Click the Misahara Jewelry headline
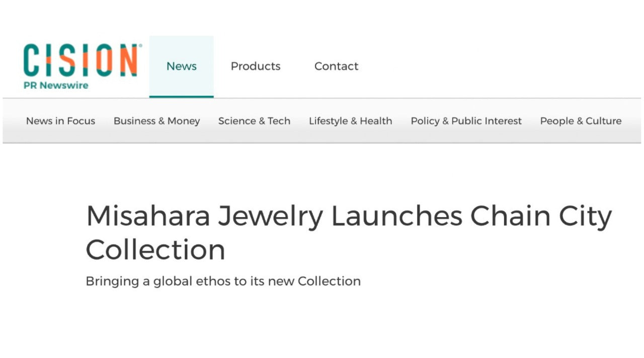 [349, 216]
